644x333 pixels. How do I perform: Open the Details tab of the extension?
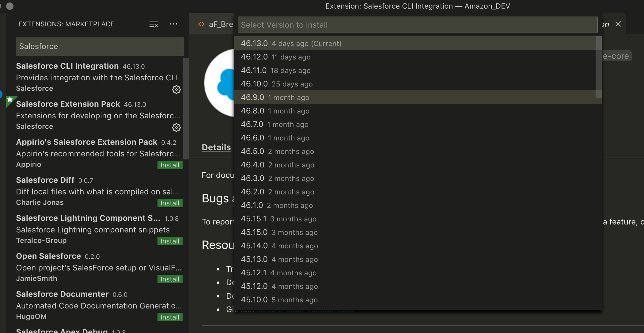[x=216, y=147]
